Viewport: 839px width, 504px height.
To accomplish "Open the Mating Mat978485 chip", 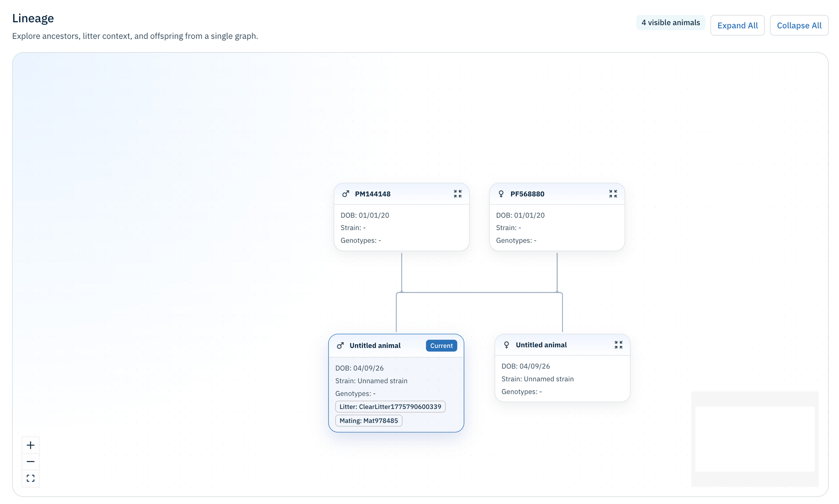I will [368, 421].
